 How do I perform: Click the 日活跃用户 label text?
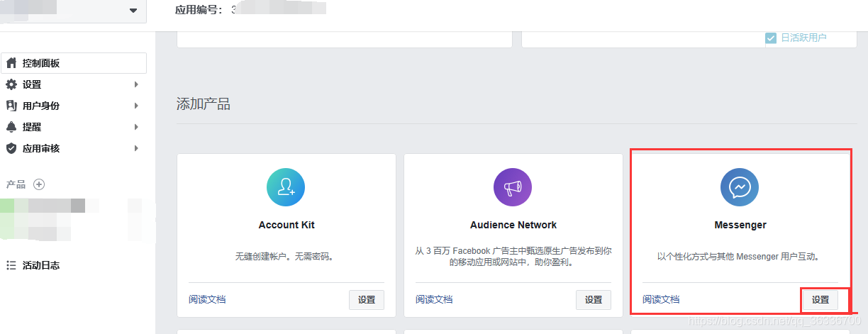803,38
